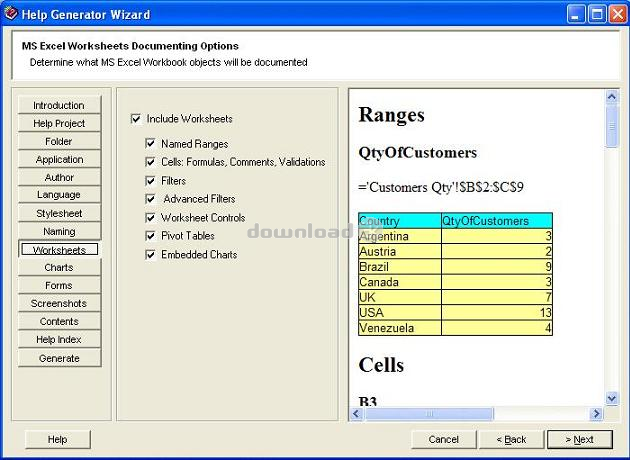Click the Country header cell
Image resolution: width=630 pixels, height=460 pixels.
click(x=400, y=221)
